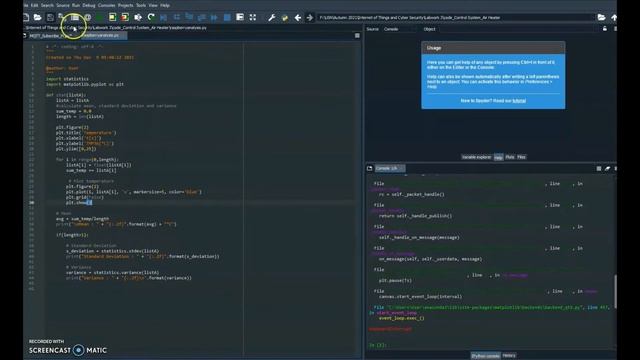Click the 'import statistics' code line
This screenshot has width=640, height=360.
click(x=67, y=79)
